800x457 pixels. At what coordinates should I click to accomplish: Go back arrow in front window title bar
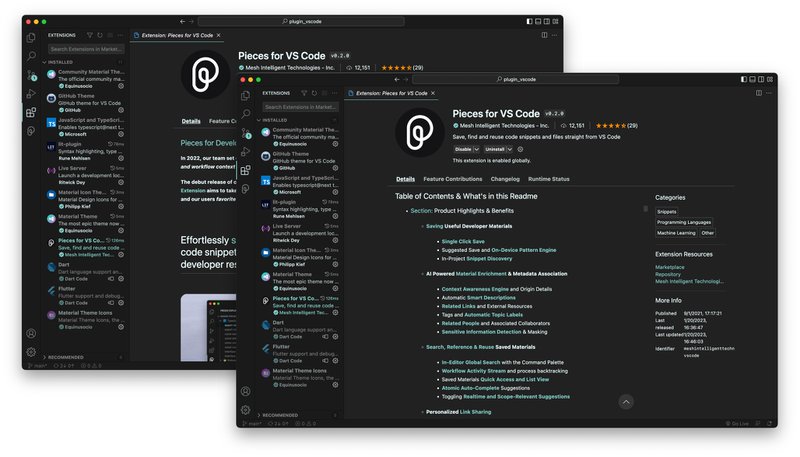coord(396,80)
